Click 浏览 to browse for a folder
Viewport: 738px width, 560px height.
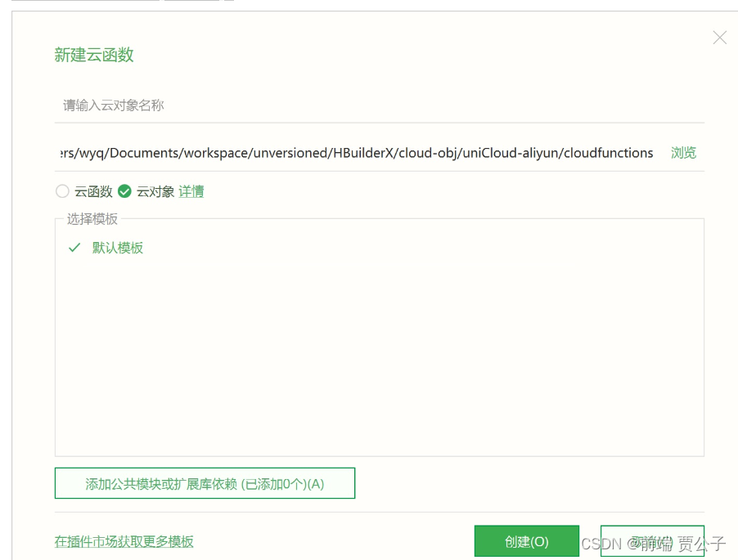683,153
